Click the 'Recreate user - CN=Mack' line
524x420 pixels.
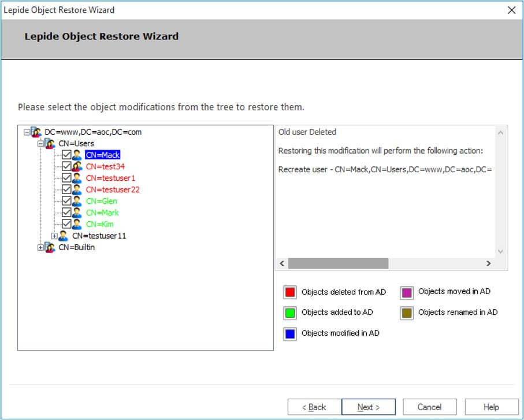(x=385, y=170)
